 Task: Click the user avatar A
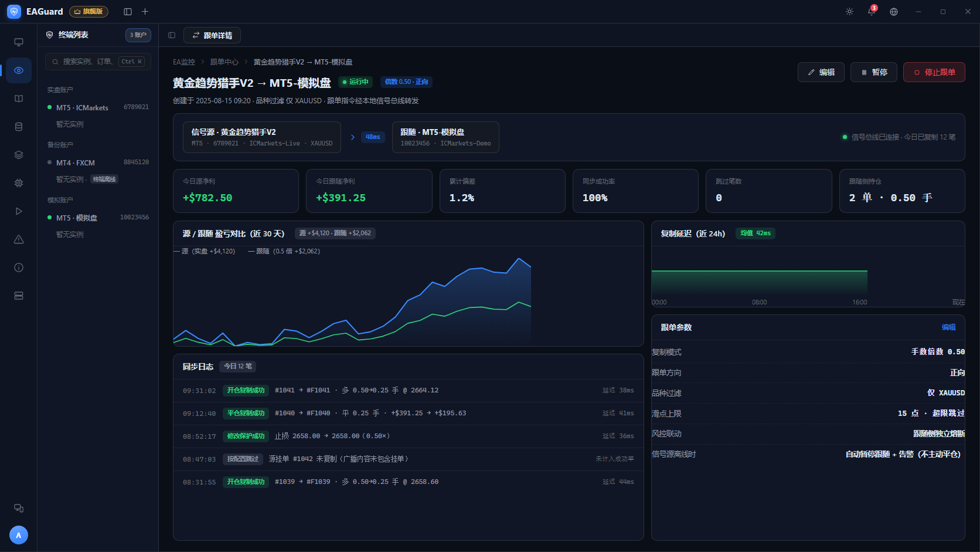[x=19, y=535]
